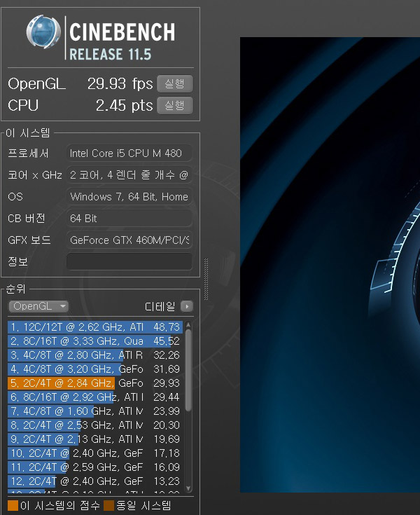Click the ranking list scrollbar thumb
Image resolution: width=420 pixels, height=515 pixels.
tap(188, 370)
